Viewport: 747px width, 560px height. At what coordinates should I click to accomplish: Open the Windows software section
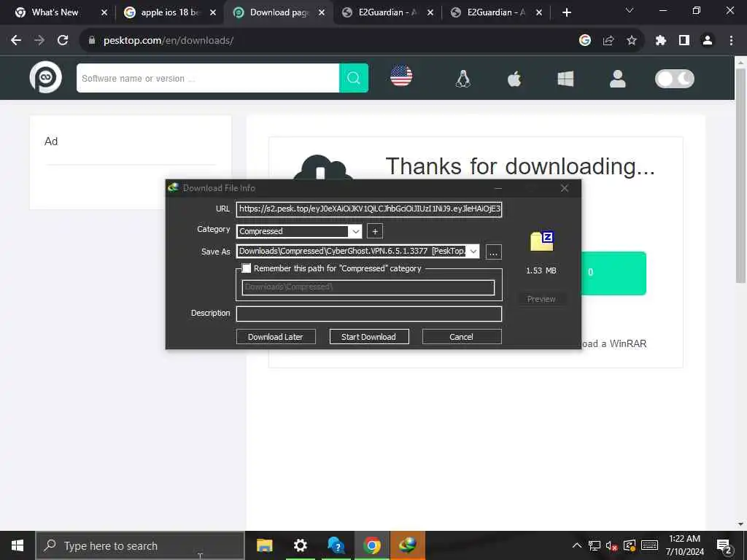tap(565, 79)
